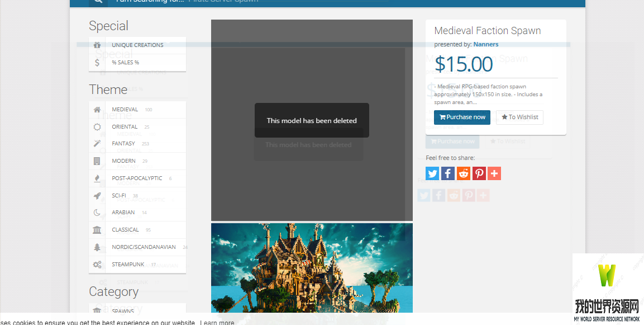Share on Pinterest
The height and width of the screenshot is (325, 644).
[479, 173]
